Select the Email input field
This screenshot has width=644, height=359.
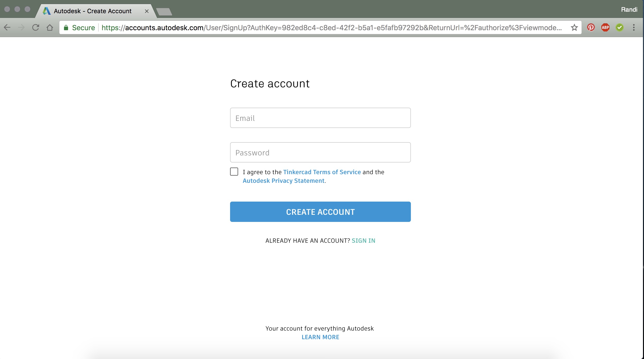(320, 118)
